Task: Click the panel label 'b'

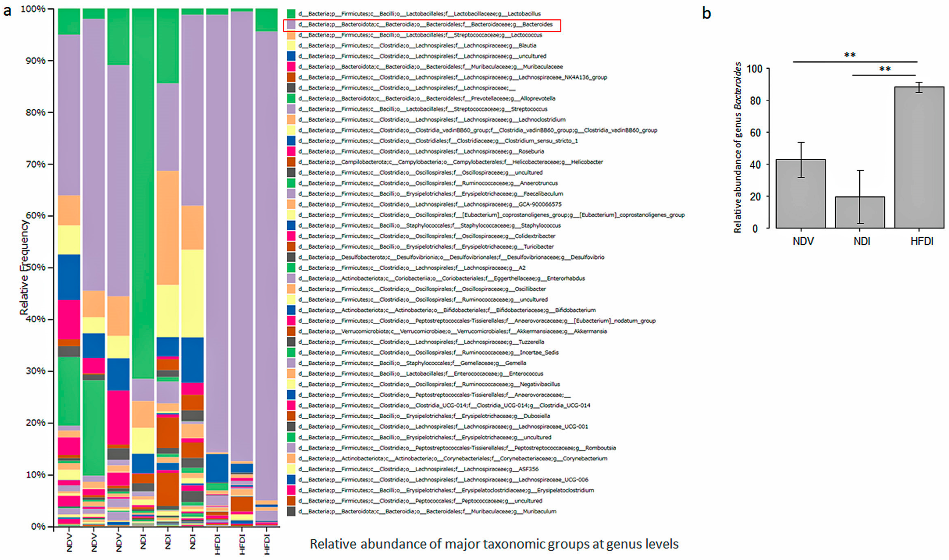Action: 706,13
